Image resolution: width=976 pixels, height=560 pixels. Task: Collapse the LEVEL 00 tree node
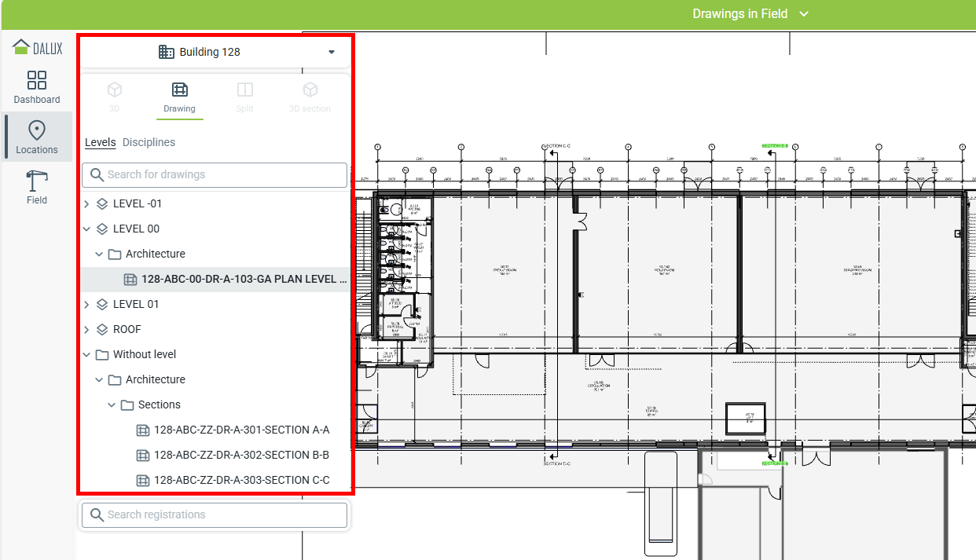tap(86, 229)
